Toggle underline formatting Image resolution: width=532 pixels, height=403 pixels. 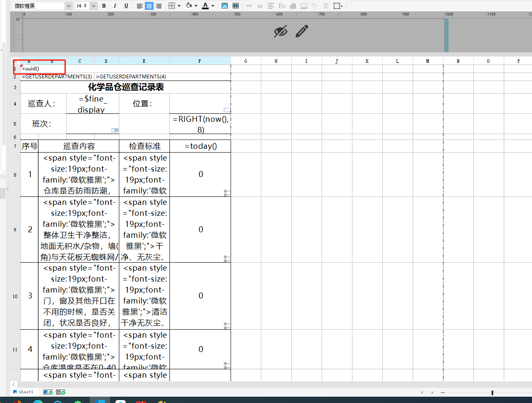pos(126,6)
